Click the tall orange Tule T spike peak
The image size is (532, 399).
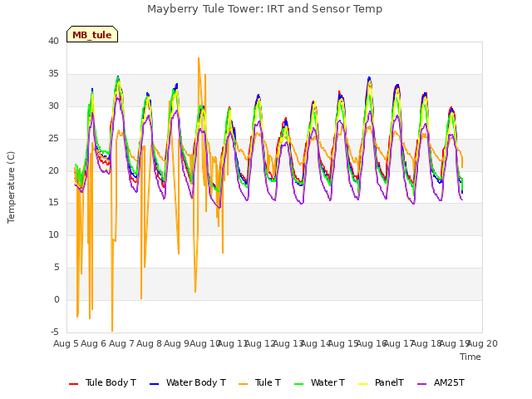pyautogui.click(x=199, y=58)
